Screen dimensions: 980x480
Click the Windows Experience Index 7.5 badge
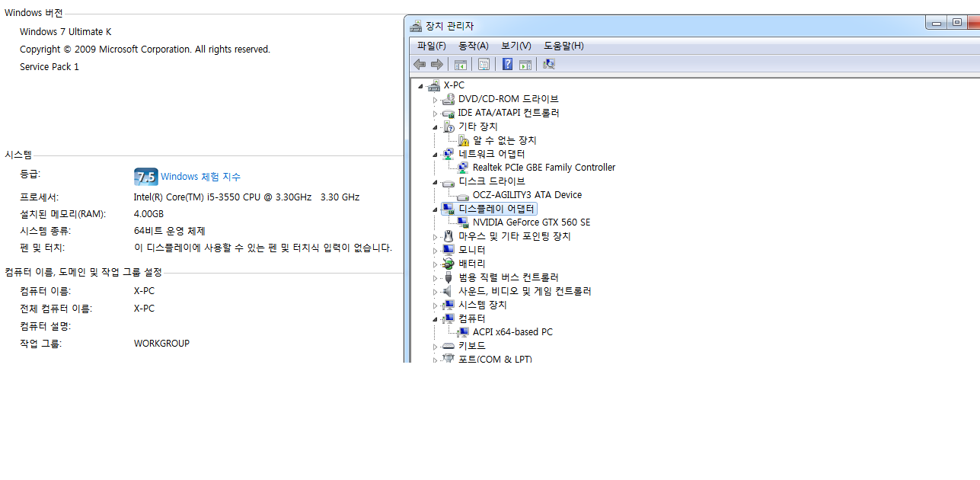pyautogui.click(x=145, y=177)
